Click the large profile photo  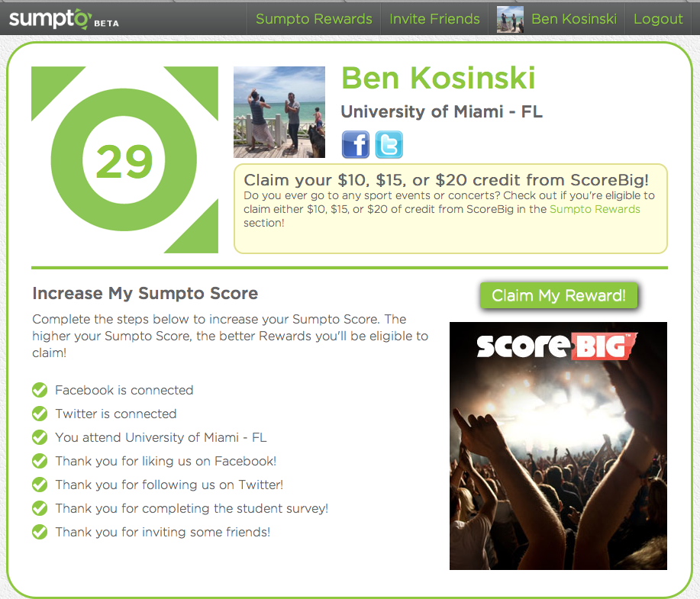[x=279, y=112]
